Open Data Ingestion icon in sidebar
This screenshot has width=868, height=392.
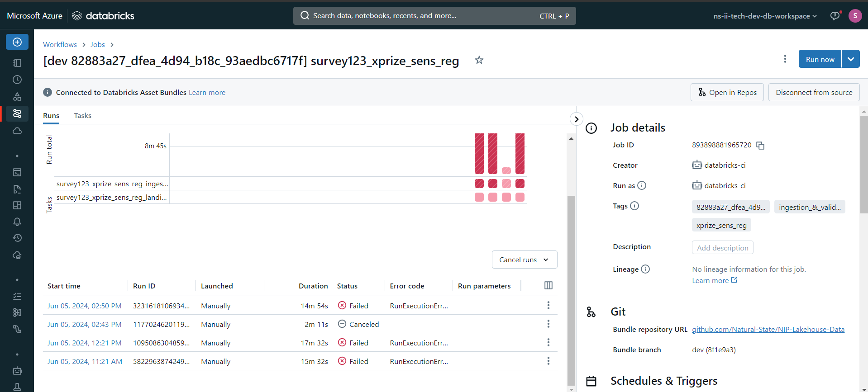17,312
